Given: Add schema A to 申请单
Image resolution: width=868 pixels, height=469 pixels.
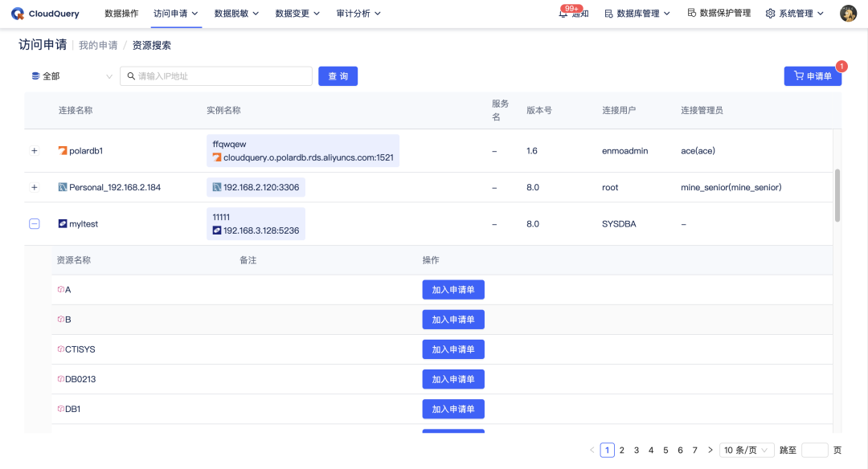Looking at the screenshot, I should [x=453, y=289].
